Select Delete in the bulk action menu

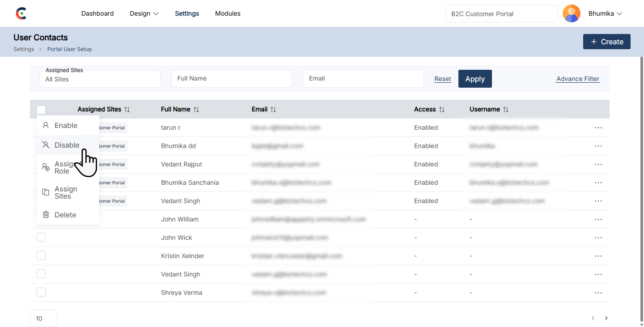pos(65,215)
